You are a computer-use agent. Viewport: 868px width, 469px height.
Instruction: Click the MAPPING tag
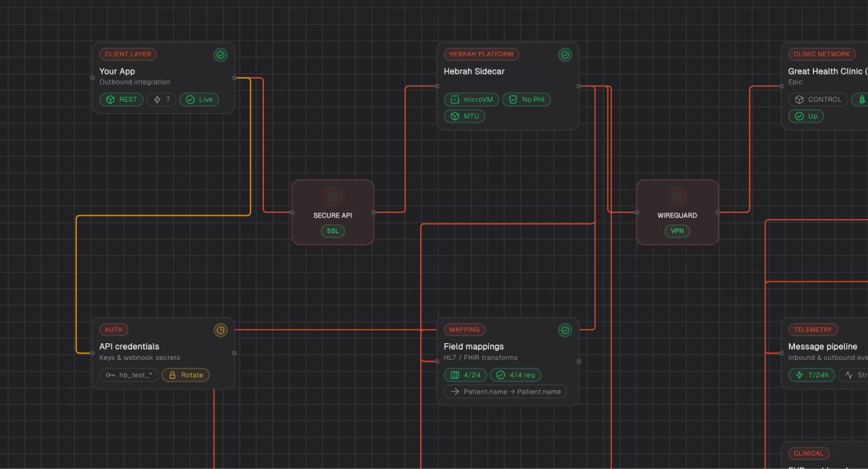464,330
